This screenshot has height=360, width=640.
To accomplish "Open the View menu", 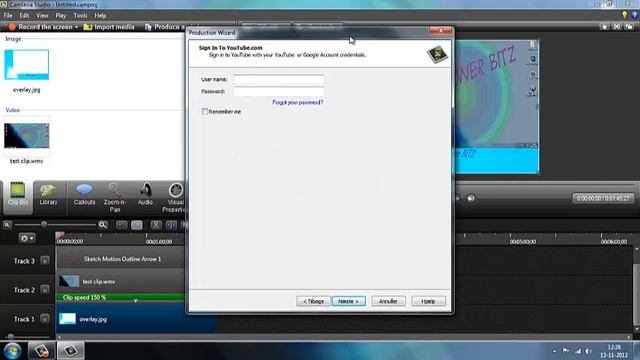I will click(42, 16).
